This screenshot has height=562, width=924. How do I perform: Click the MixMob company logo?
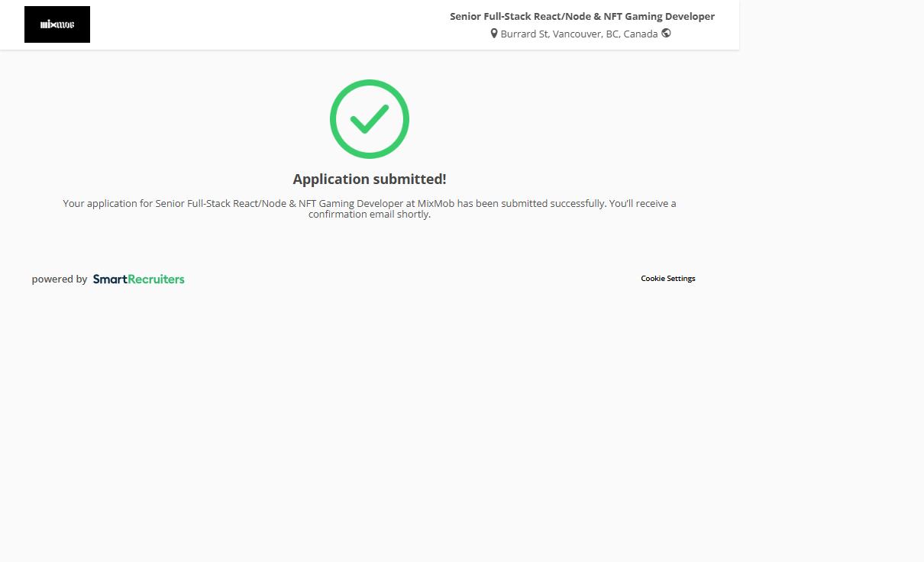(x=57, y=24)
